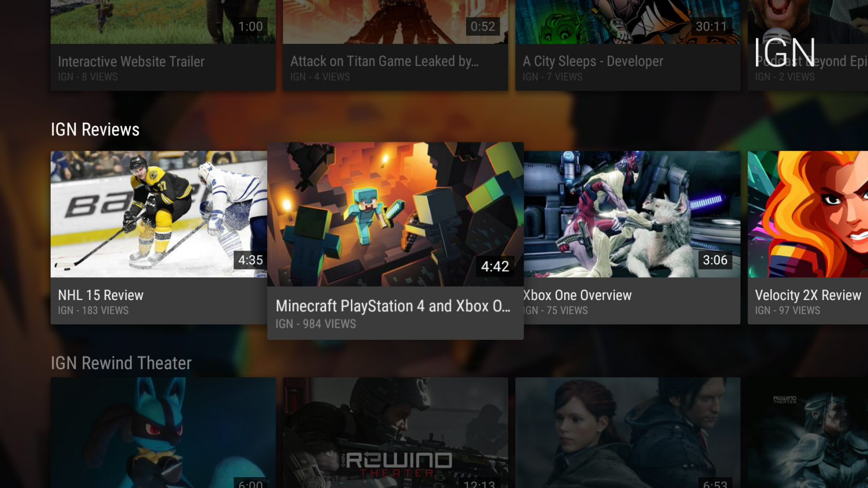Click the IGN - 8 VIEWS label
The height and width of the screenshot is (488, 868).
88,77
